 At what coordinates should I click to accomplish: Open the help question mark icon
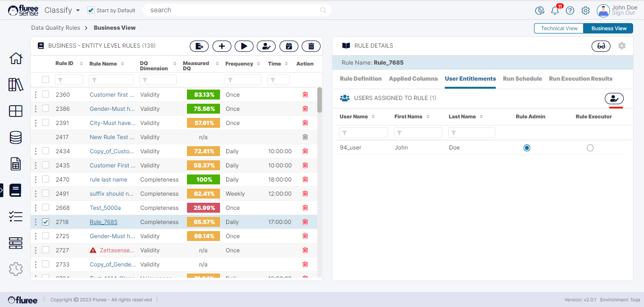(x=570, y=10)
